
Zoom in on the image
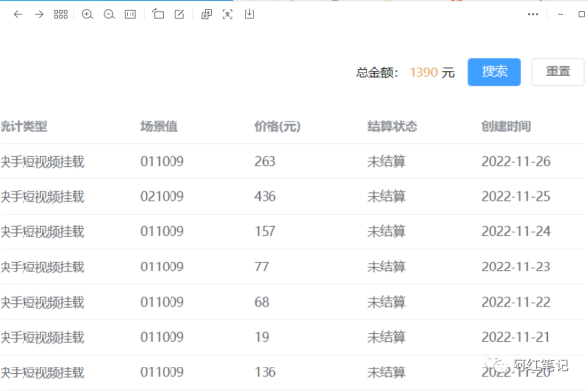coord(87,15)
